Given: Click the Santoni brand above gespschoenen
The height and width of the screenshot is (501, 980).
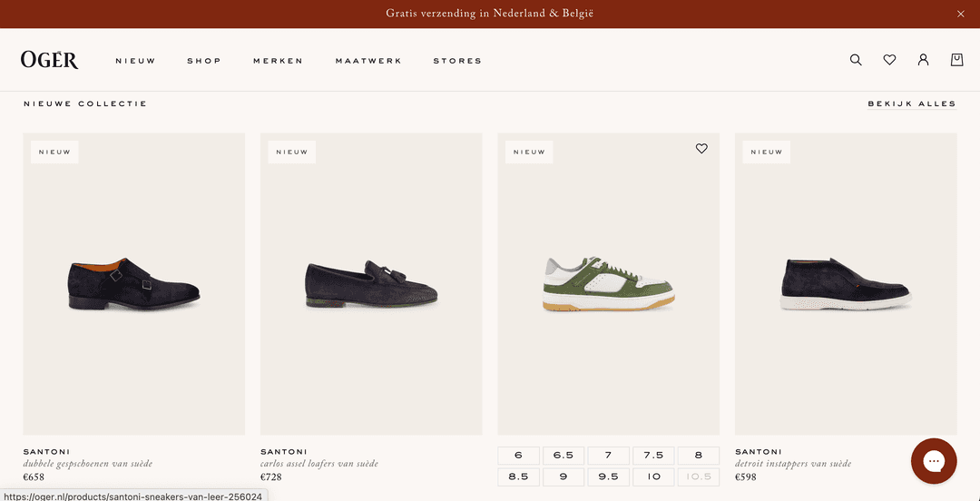Looking at the screenshot, I should point(46,452).
